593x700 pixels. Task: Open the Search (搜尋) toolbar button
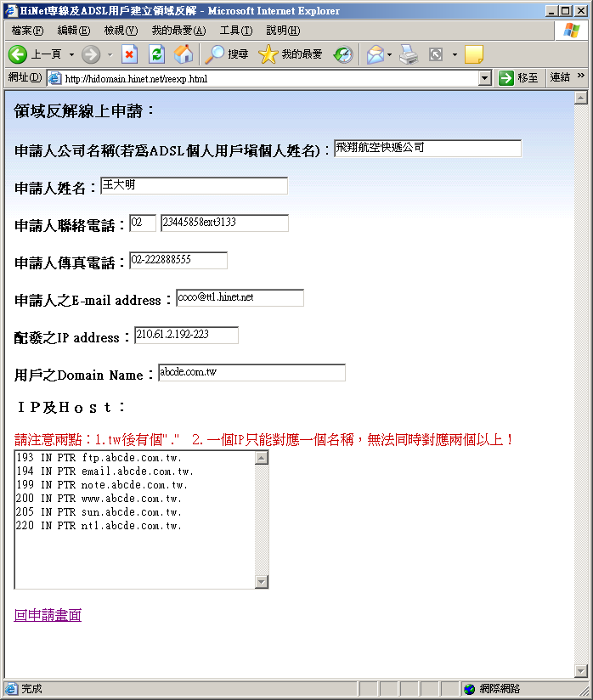227,54
